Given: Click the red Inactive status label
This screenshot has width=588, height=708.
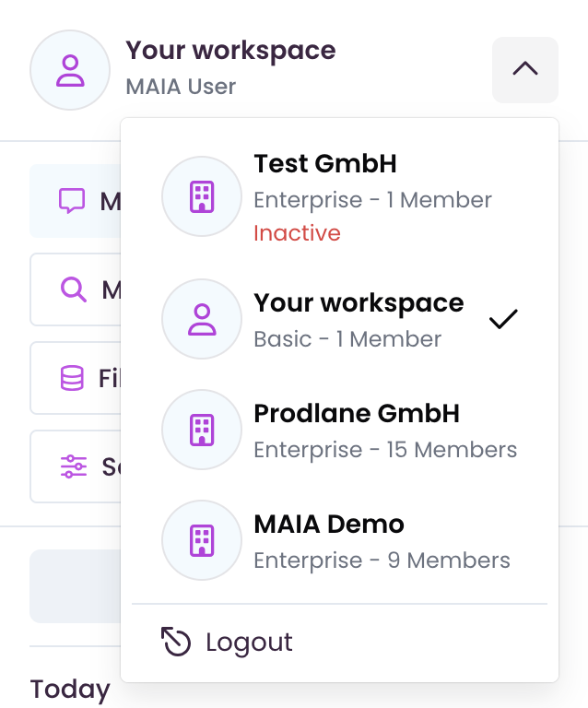Looking at the screenshot, I should 297,233.
